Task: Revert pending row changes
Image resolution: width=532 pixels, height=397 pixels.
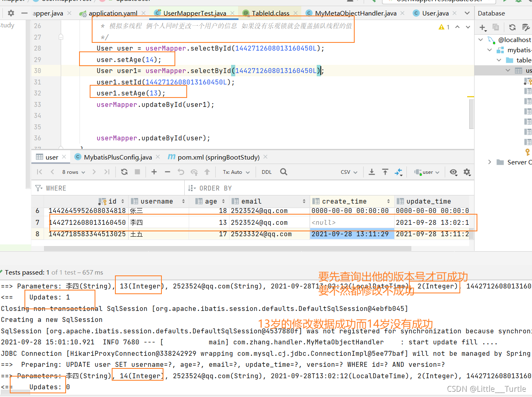Action: coord(181,172)
